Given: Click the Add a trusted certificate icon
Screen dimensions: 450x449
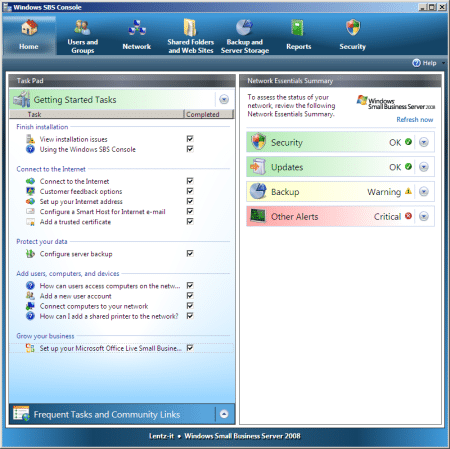Looking at the screenshot, I should coord(30,222).
